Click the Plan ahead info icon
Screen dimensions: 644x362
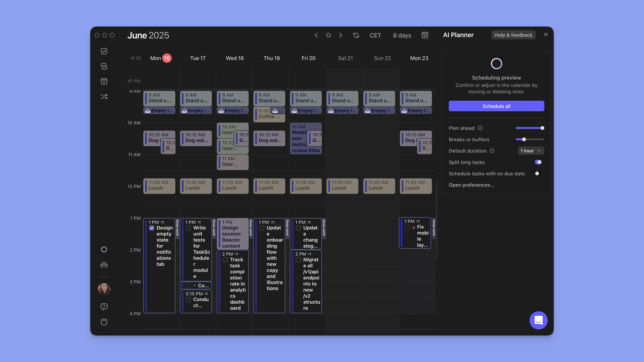[480, 128]
